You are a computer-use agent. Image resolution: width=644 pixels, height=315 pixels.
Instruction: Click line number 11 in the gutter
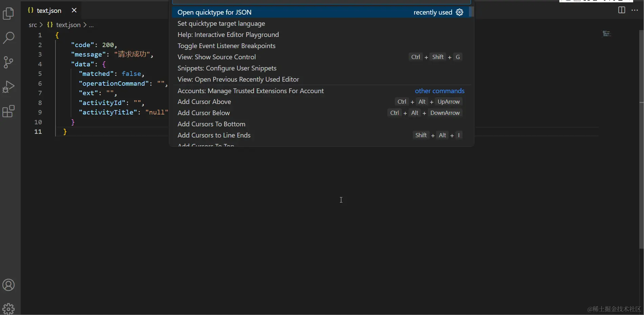pos(38,132)
